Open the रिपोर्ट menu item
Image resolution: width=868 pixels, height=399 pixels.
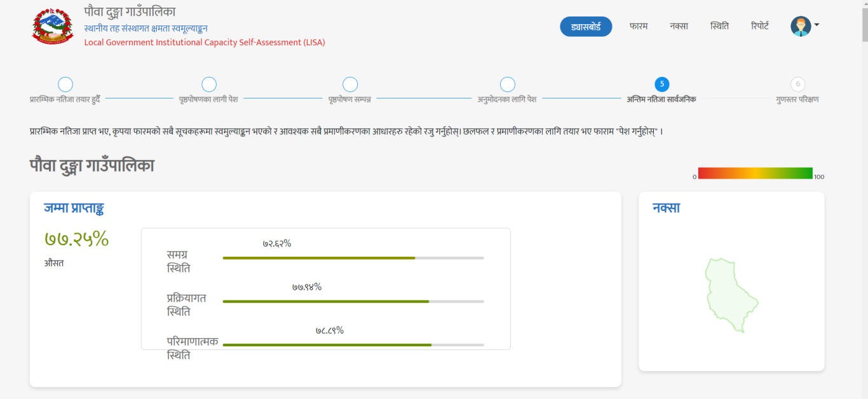(x=760, y=26)
